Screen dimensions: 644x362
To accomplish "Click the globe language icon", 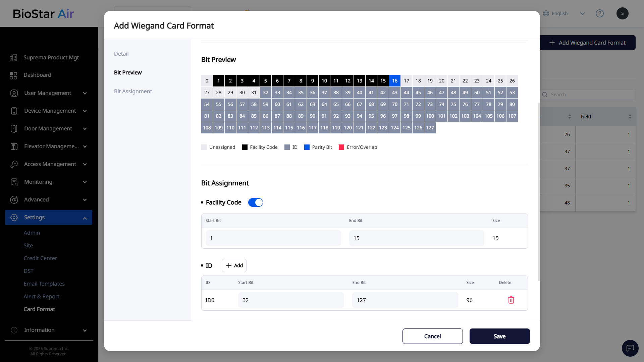I will coord(546,13).
